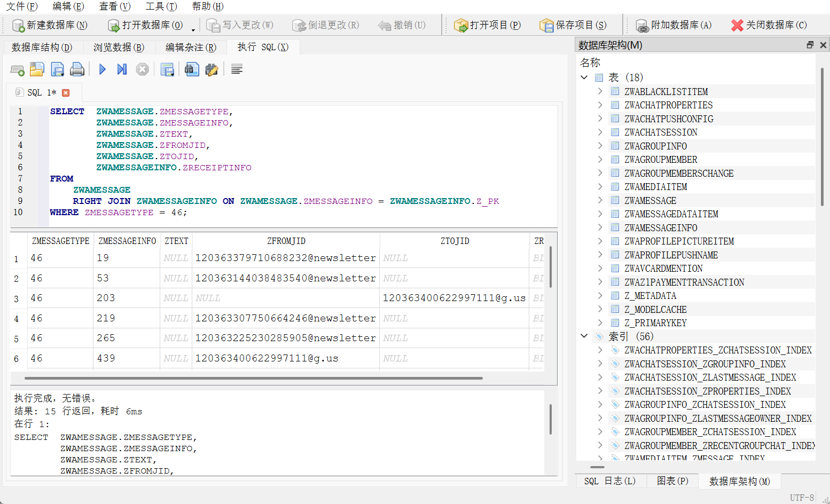Undock the 数据库架构 panel with float button

(810, 45)
